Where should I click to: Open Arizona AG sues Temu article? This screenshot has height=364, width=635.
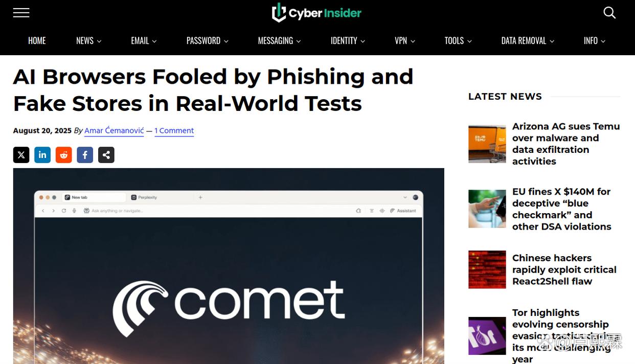tap(566, 144)
